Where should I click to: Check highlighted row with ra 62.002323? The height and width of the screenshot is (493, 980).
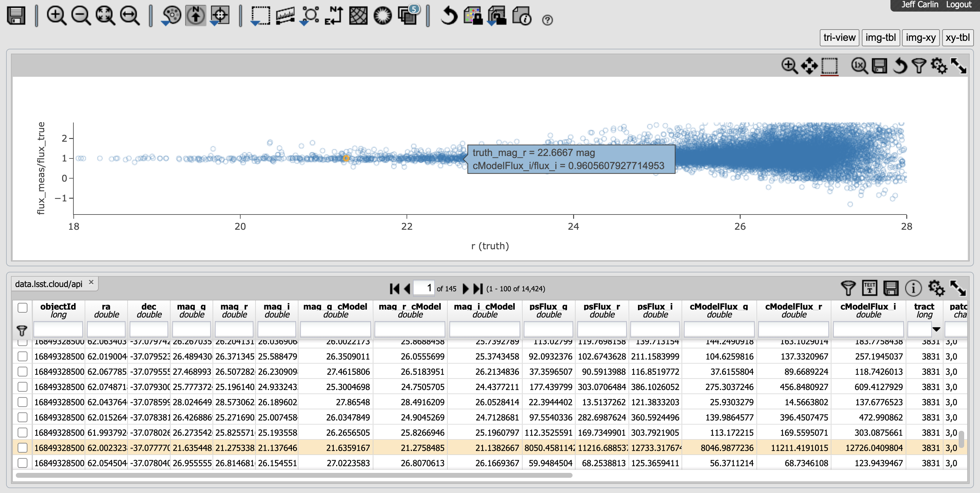tap(23, 448)
